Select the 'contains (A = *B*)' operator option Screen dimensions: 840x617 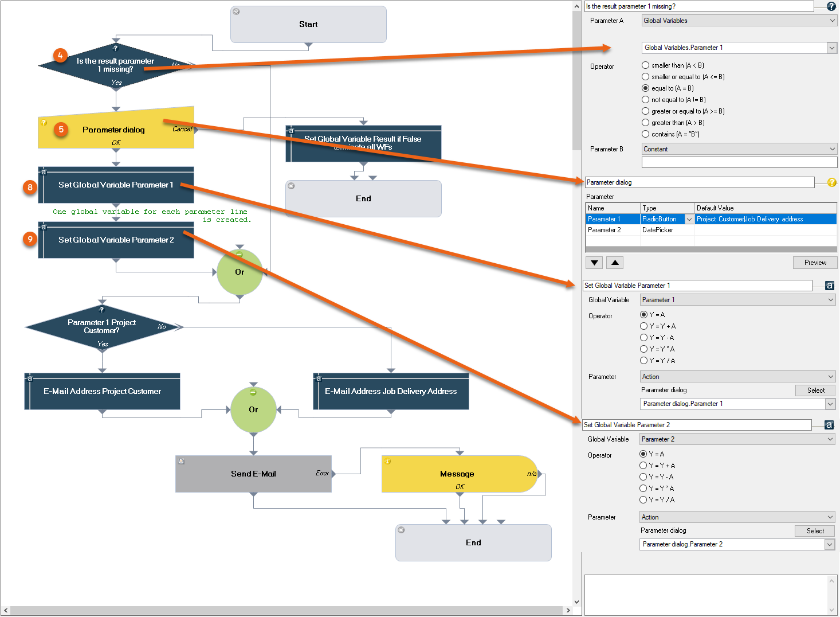pyautogui.click(x=646, y=134)
